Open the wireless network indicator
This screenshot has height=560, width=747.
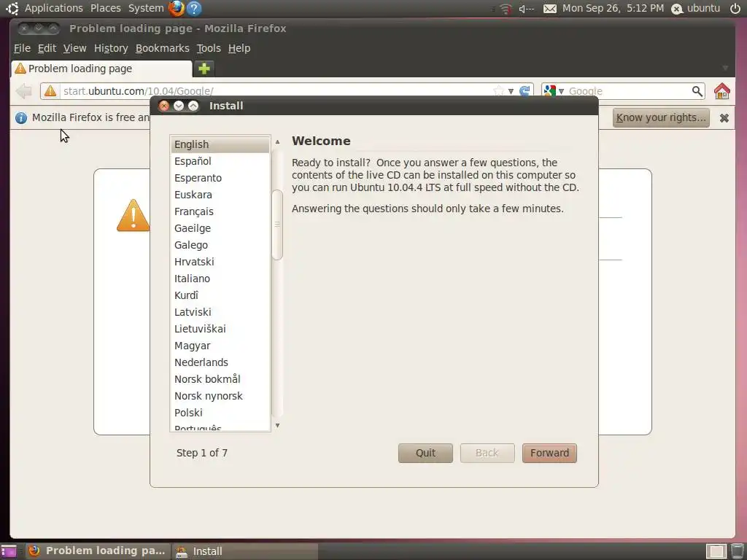[506, 9]
